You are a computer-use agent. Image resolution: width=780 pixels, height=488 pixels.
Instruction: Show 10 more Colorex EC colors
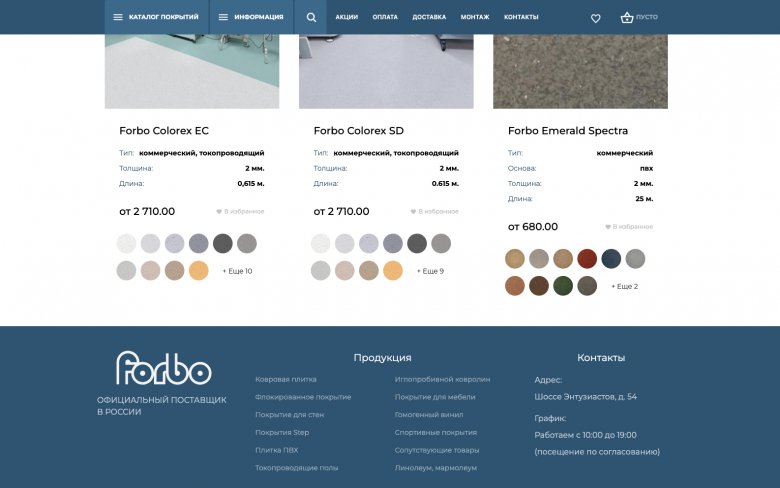[237, 271]
